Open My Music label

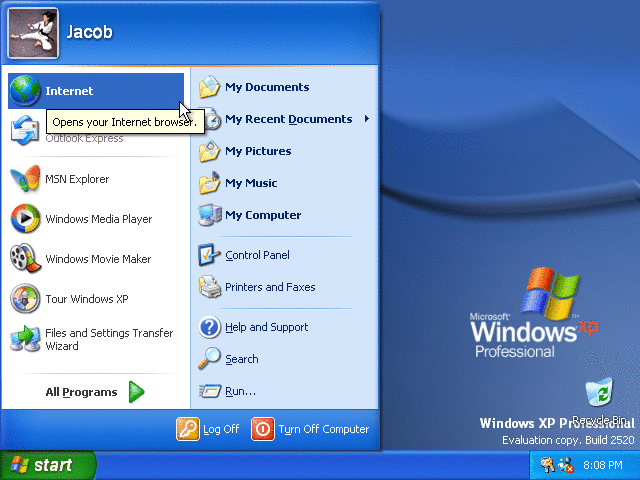251,183
